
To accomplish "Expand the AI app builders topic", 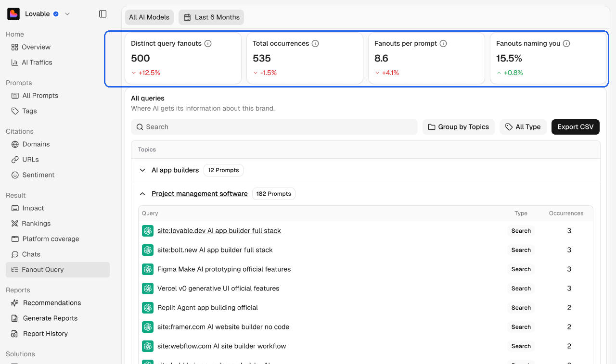I will [142, 170].
